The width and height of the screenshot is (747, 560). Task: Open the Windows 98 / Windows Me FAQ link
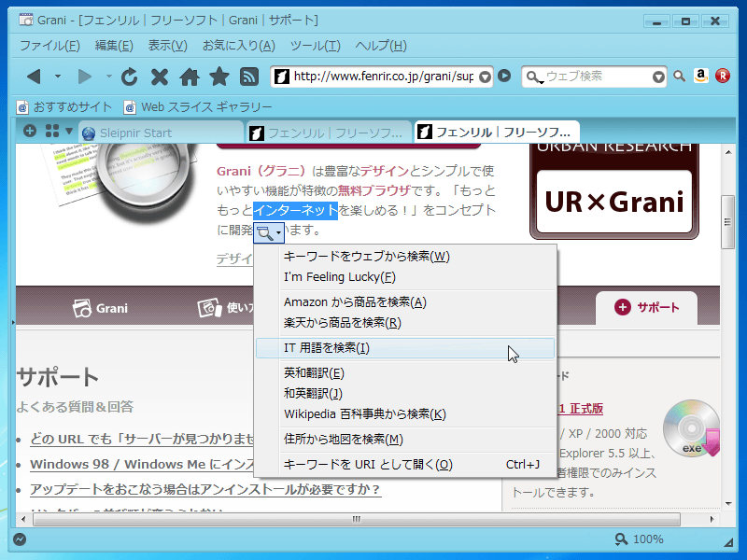click(x=142, y=464)
